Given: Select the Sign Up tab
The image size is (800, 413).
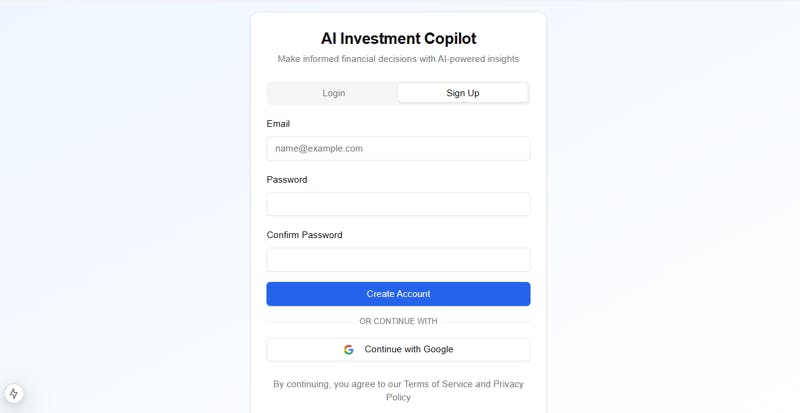Looking at the screenshot, I should click(x=462, y=93).
